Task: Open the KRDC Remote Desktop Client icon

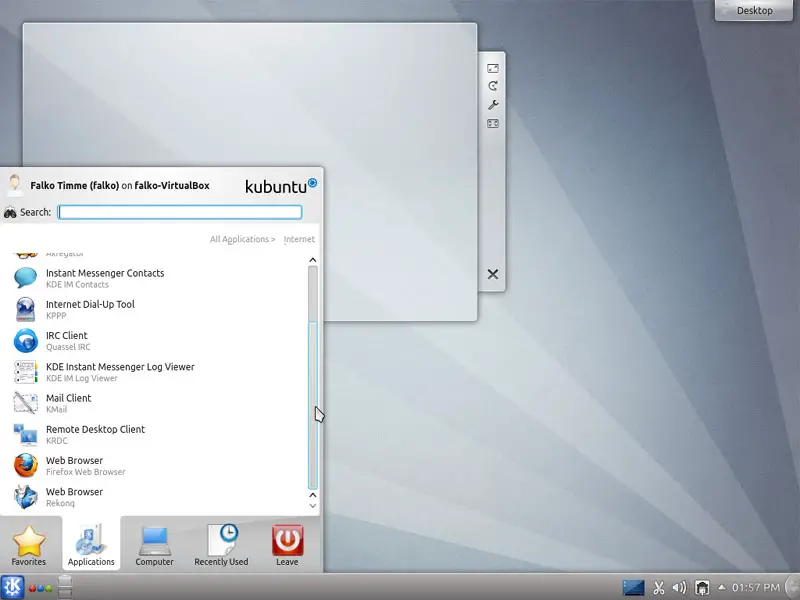Action: click(x=26, y=435)
